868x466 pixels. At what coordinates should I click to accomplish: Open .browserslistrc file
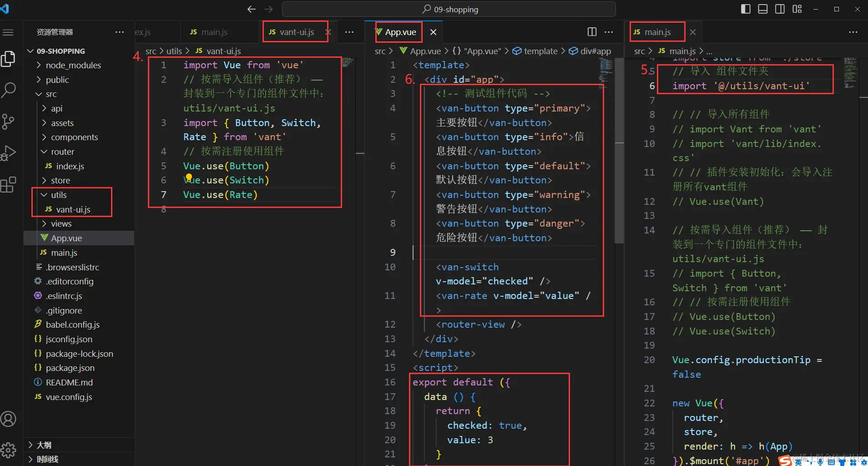point(79,267)
